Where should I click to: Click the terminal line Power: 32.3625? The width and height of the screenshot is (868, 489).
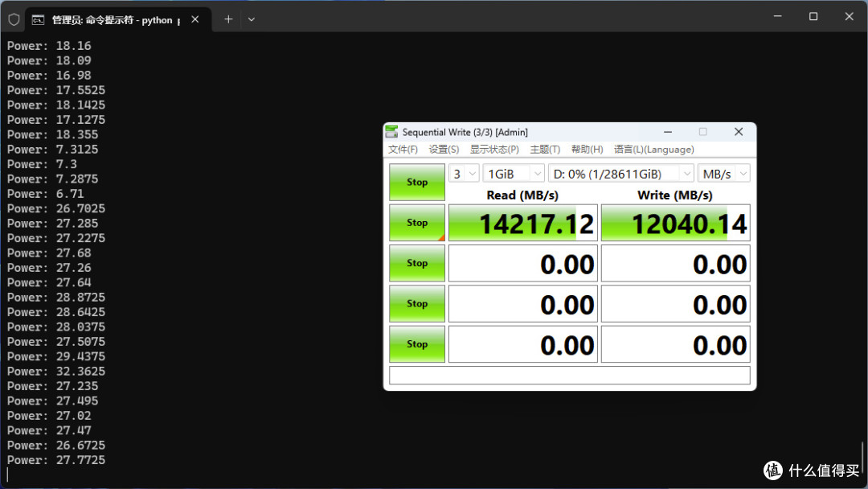56,371
